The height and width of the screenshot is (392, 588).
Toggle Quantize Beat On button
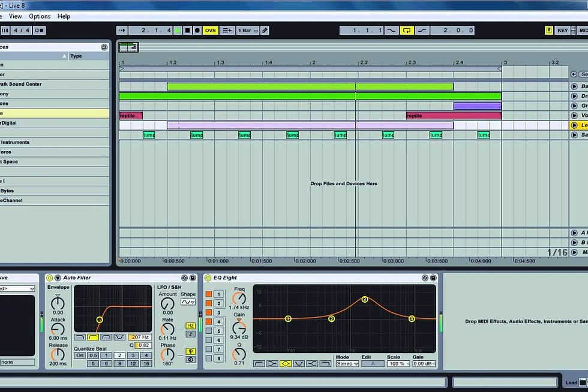tap(79, 355)
